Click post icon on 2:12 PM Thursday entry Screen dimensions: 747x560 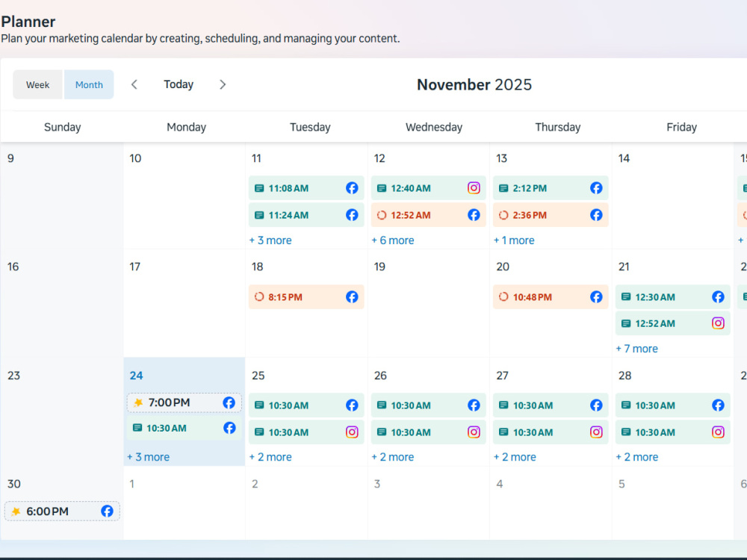503,188
